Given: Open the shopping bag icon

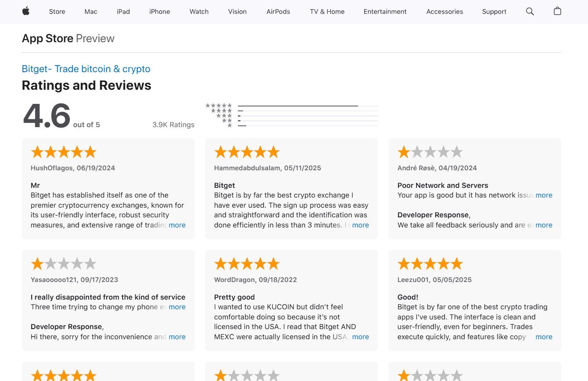Looking at the screenshot, I should 557,11.
